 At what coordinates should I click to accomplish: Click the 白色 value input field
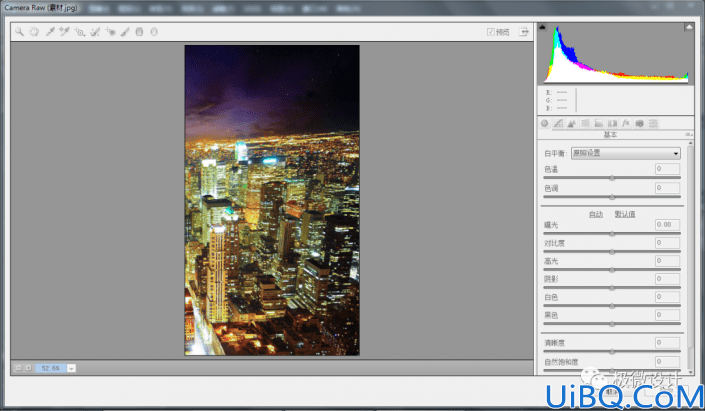[x=667, y=297]
